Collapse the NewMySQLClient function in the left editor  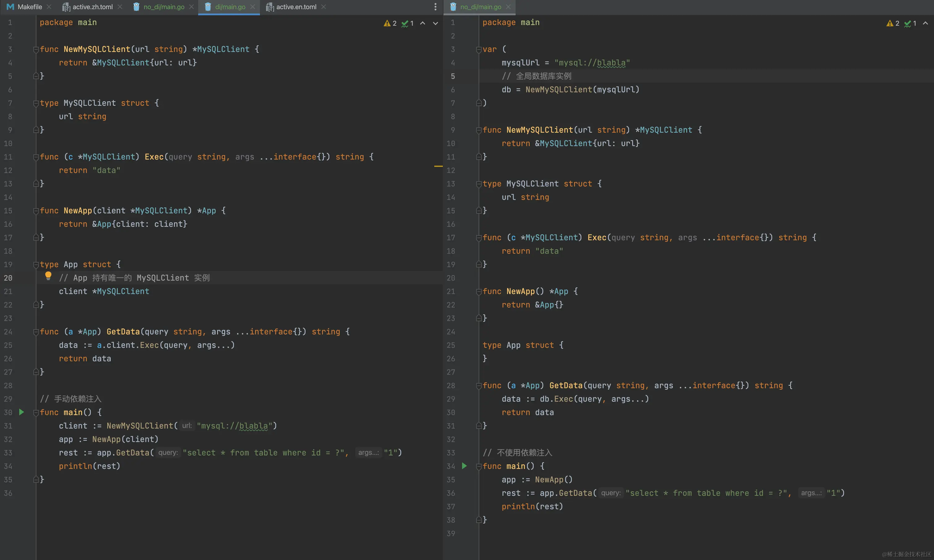coord(36,49)
